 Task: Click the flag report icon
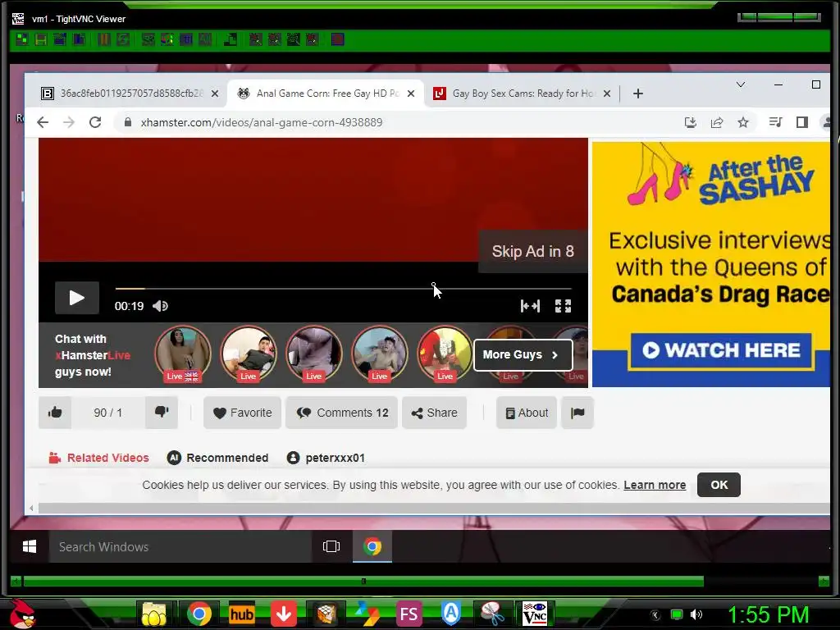coord(577,413)
